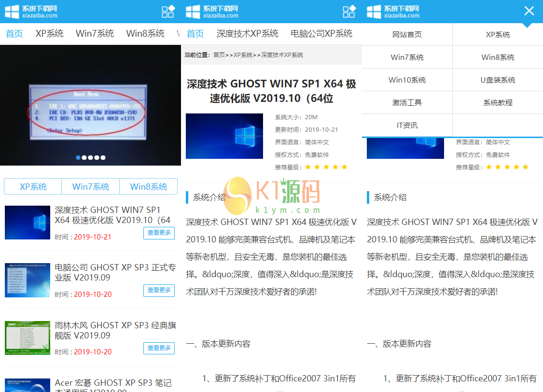Screen dimensions: 543x392
Task: Choose Win7系统 in right screen dropdown menu
Action: (407, 57)
